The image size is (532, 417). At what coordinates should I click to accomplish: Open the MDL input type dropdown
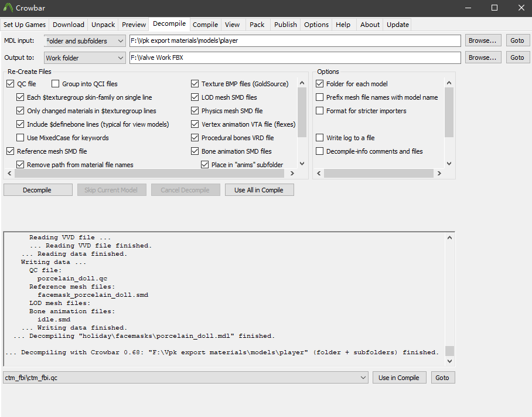tap(85, 41)
